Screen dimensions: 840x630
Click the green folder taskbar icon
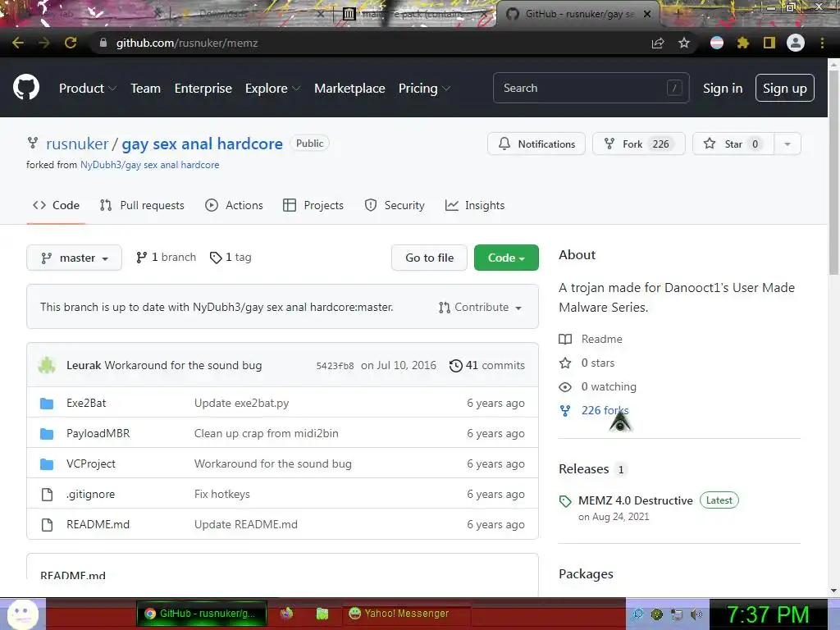point(322,614)
